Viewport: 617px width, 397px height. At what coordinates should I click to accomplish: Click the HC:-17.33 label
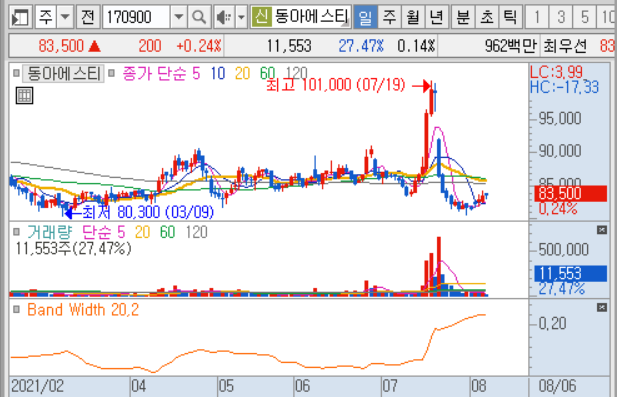pos(564,87)
